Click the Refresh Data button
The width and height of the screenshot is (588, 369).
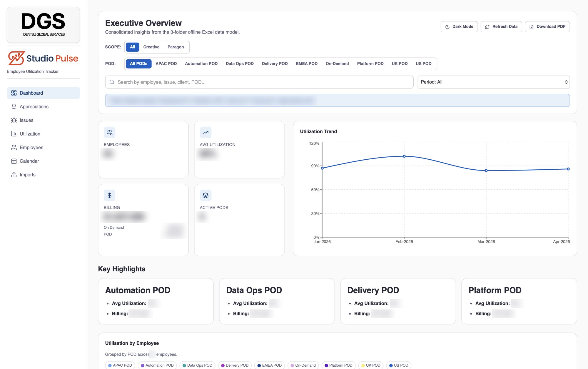(x=501, y=27)
